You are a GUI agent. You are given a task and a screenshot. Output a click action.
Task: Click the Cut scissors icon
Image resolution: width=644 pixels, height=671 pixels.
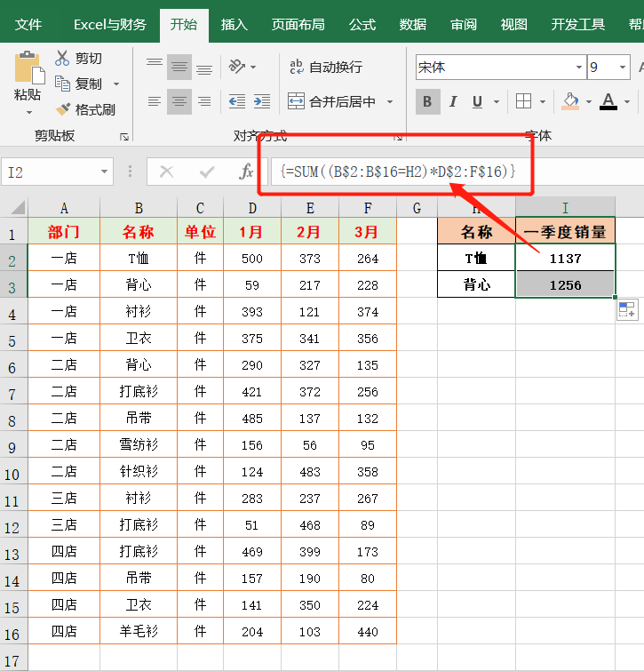[62, 58]
